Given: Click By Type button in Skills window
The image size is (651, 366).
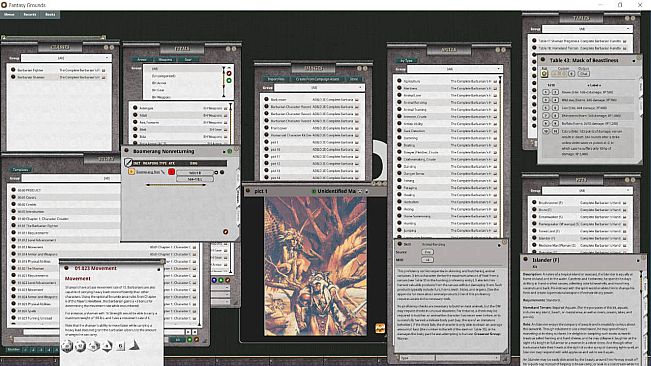Looking at the screenshot, I should point(406,60).
